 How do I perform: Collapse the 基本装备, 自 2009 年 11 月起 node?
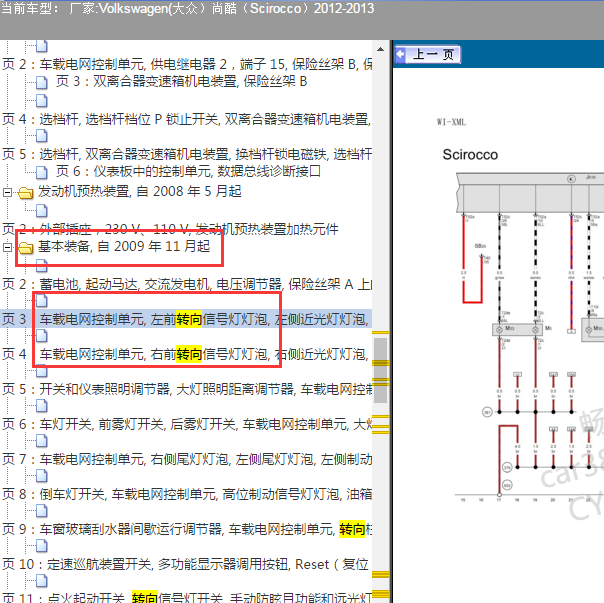[7, 247]
